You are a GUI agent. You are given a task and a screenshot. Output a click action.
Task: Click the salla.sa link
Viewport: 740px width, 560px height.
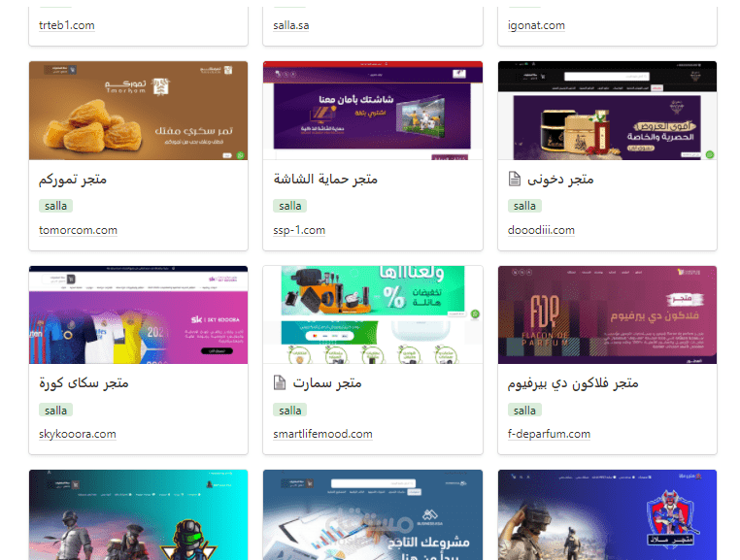click(291, 25)
